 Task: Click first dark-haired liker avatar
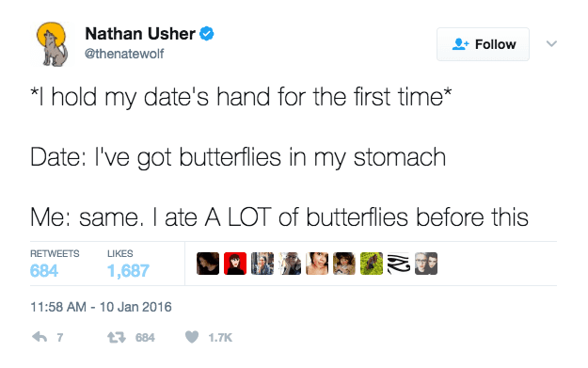208,264
